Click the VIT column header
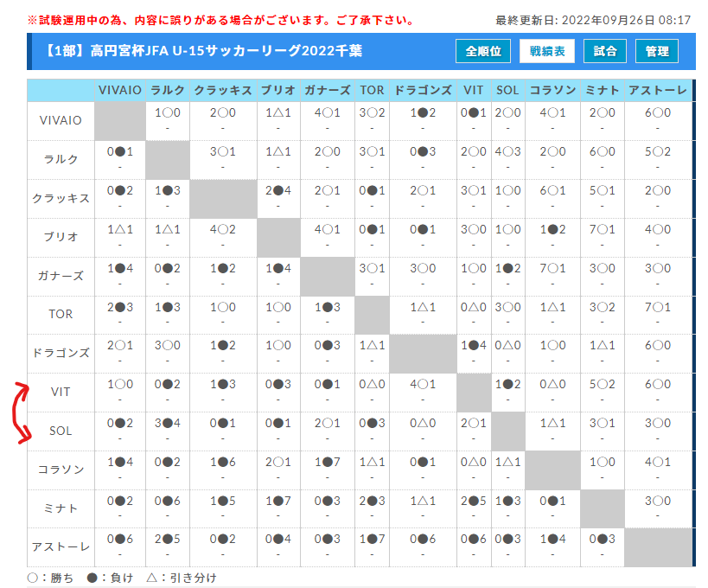This screenshot has width=708, height=588. click(474, 90)
